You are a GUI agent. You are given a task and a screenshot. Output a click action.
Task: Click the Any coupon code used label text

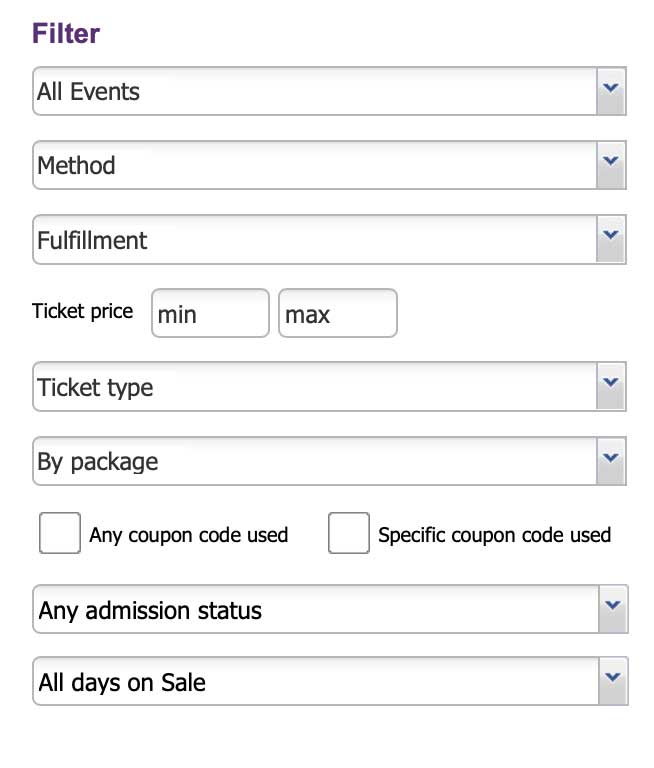[189, 535]
